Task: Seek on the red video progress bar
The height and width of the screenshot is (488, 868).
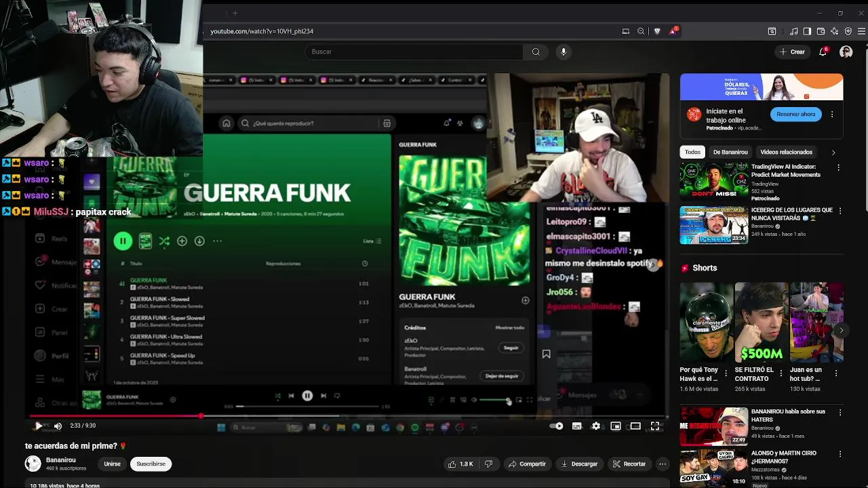Action: pyautogui.click(x=347, y=415)
